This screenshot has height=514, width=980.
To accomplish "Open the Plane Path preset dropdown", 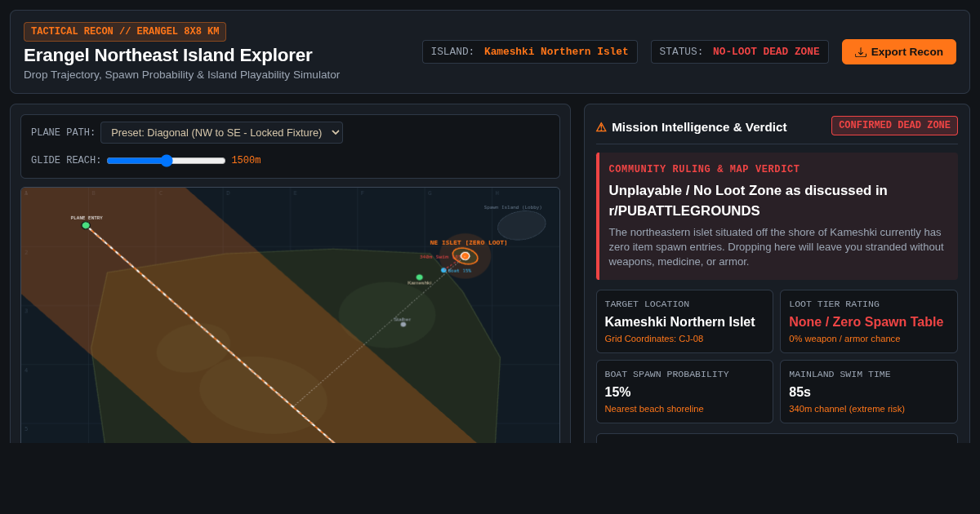I will pyautogui.click(x=222, y=132).
